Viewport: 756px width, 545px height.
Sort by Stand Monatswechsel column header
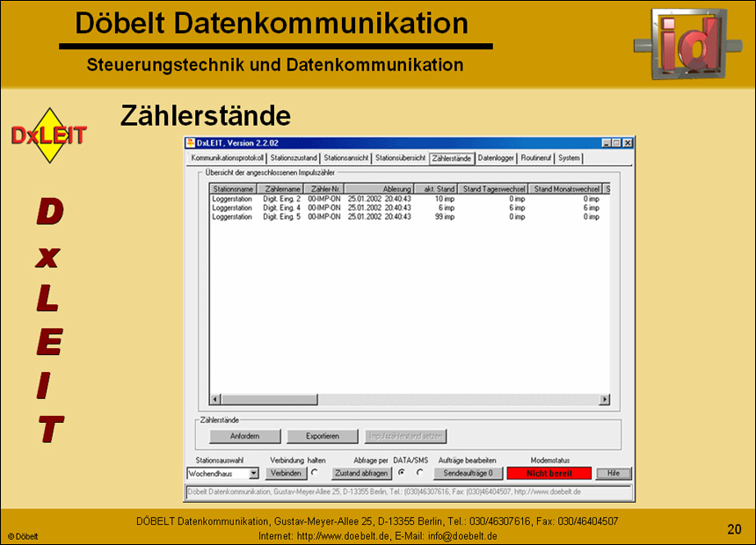(566, 189)
